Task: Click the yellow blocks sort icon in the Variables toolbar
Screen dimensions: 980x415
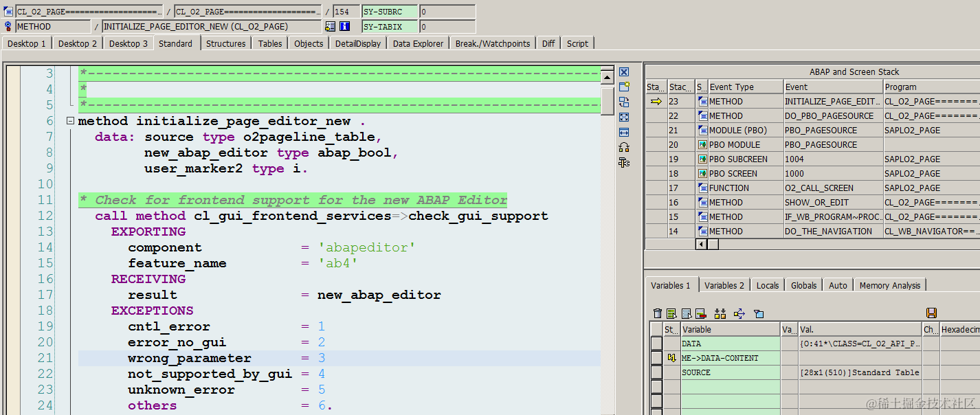Action: 720,313
